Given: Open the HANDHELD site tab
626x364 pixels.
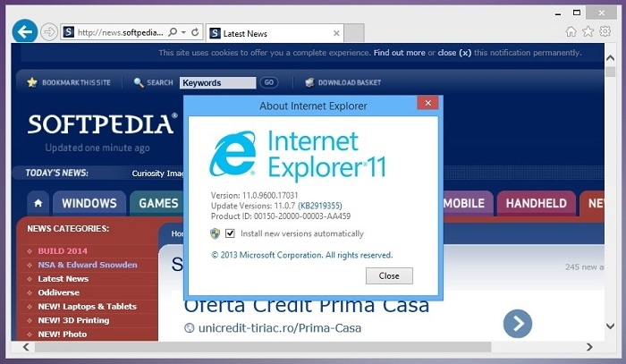Looking at the screenshot, I should click(x=536, y=203).
